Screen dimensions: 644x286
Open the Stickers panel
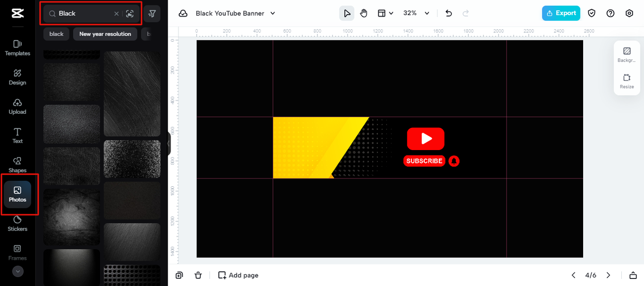click(x=18, y=224)
